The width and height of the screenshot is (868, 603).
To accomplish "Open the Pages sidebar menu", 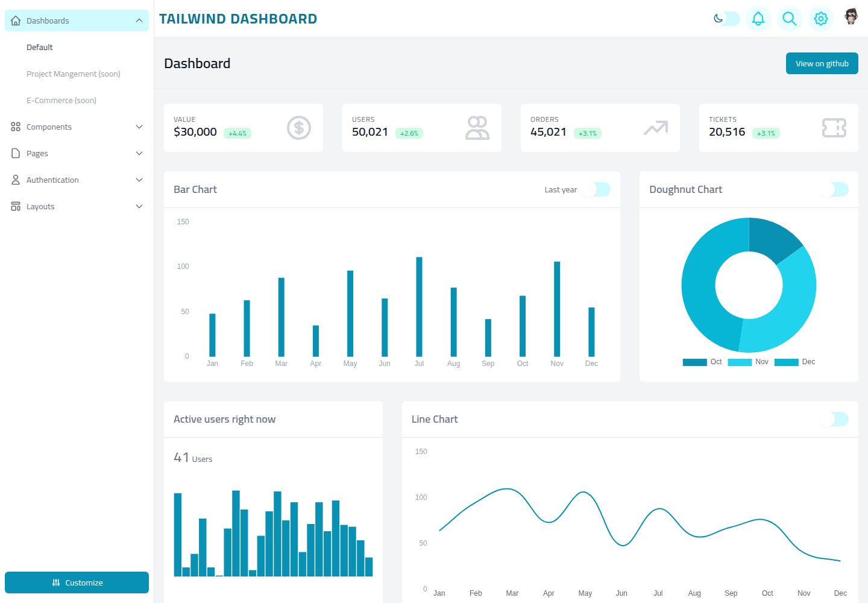I will pos(77,153).
